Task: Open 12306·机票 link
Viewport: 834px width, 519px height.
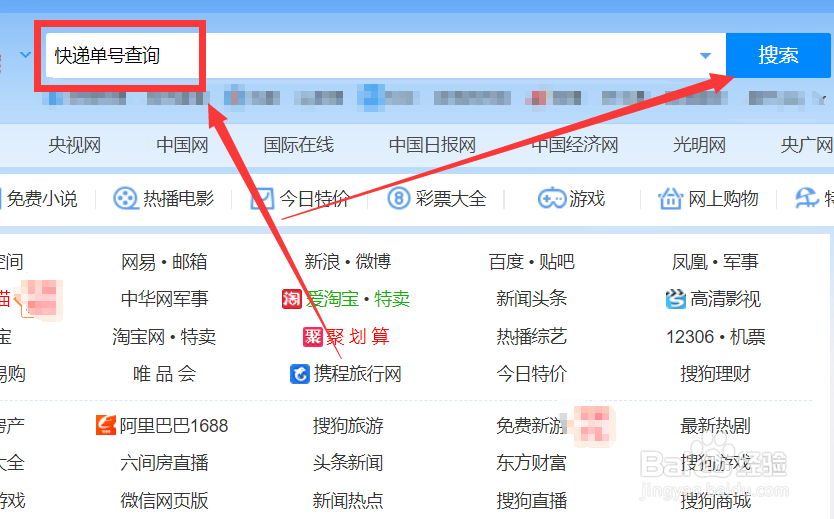Action: (715, 337)
